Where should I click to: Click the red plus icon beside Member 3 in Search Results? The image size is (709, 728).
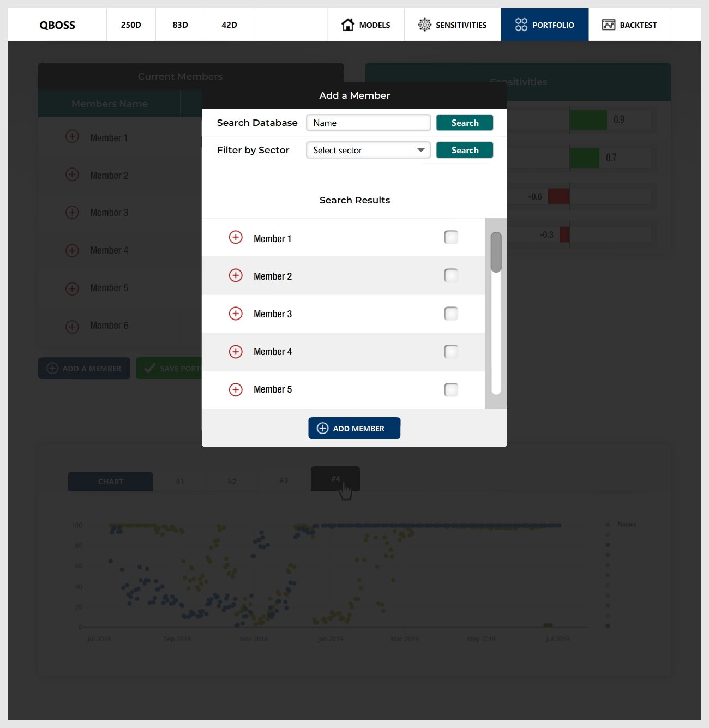(236, 314)
